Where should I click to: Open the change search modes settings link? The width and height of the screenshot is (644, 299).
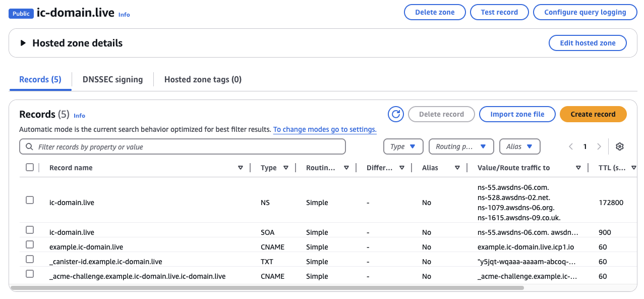(x=324, y=129)
